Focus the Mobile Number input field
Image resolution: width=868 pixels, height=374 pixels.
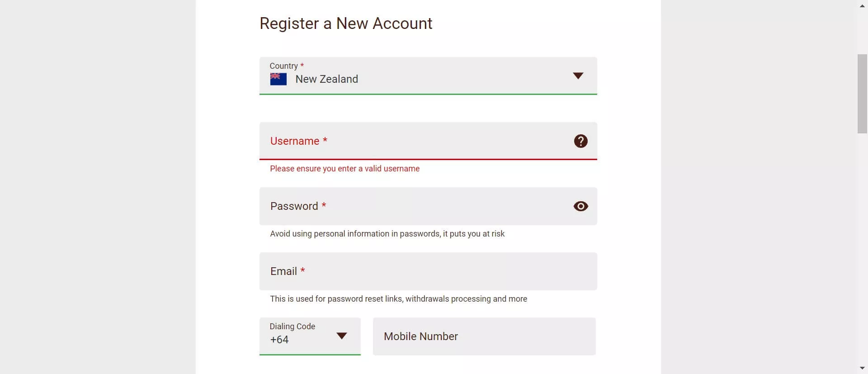click(x=484, y=336)
